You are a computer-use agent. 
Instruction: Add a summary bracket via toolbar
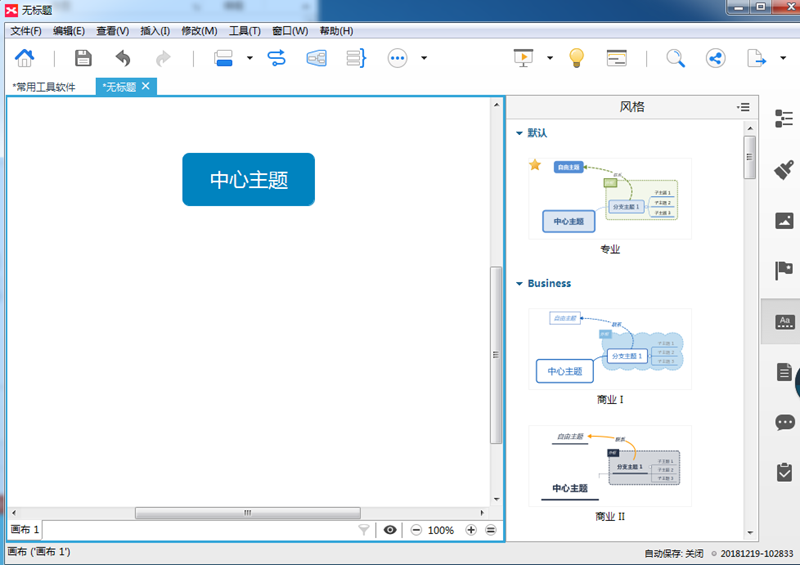coord(356,58)
